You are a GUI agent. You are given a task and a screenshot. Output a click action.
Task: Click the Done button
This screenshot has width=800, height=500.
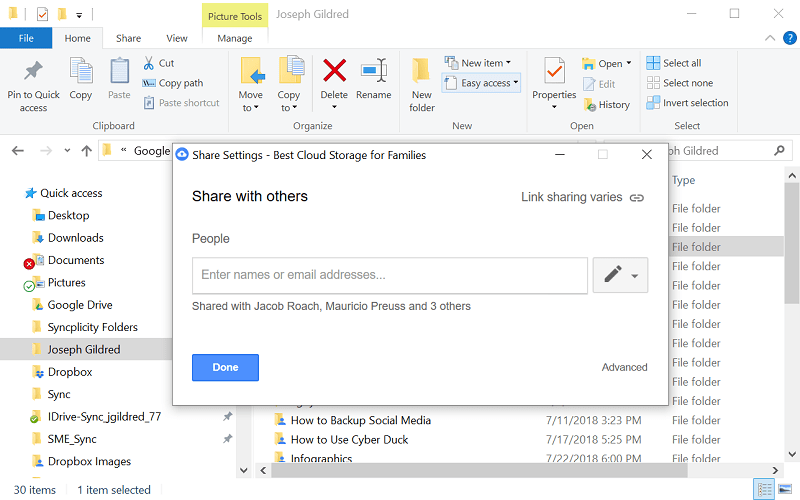pos(225,367)
